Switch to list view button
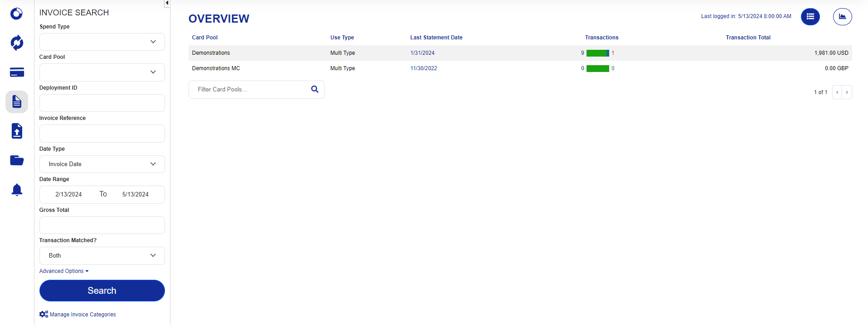This screenshot has height=325, width=868. tap(810, 17)
